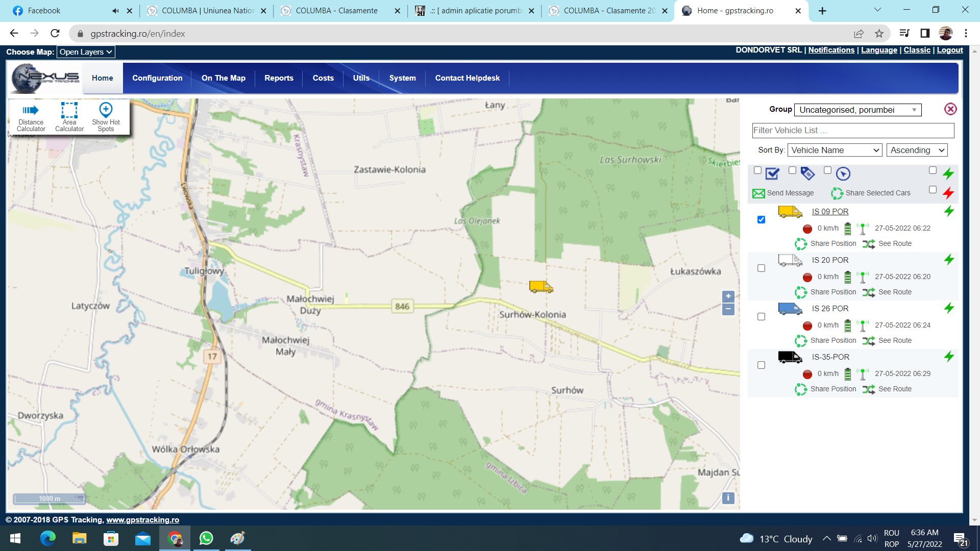Click Send Message envelope icon
The height and width of the screenshot is (551, 980).
[x=758, y=193]
